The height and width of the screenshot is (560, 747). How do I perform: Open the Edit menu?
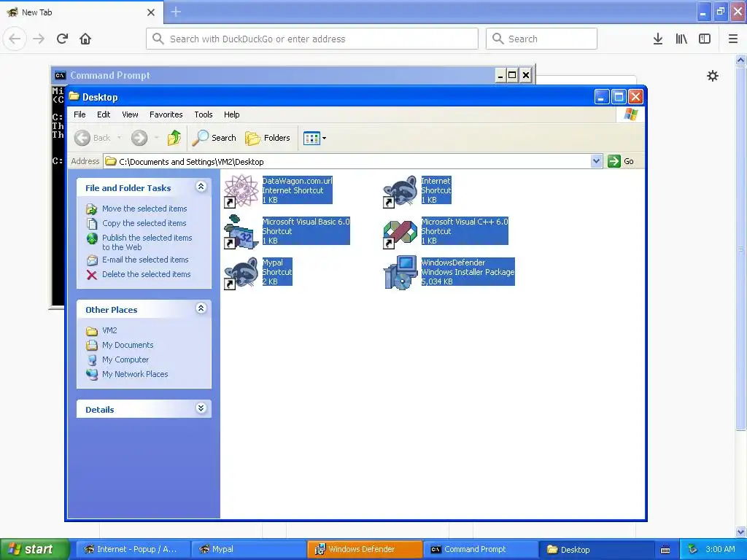104,114
